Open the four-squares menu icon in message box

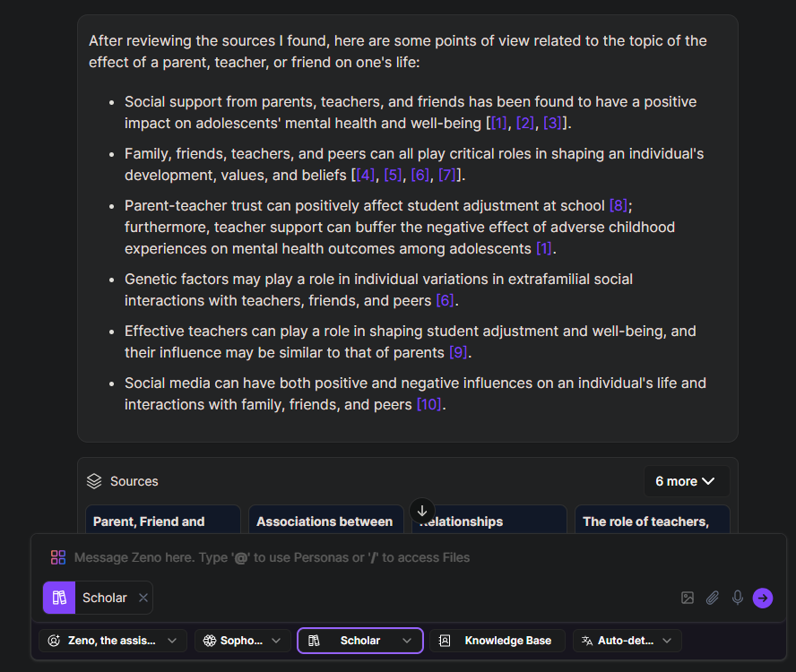coord(58,557)
